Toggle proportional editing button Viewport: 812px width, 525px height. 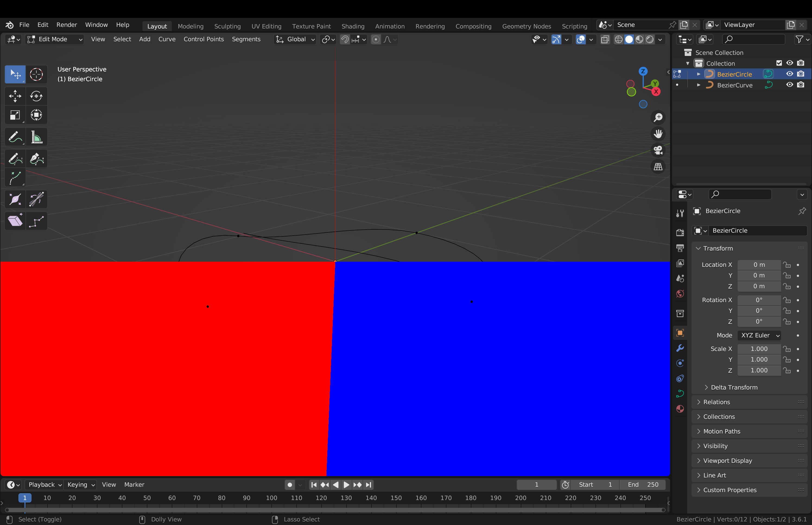(x=376, y=40)
